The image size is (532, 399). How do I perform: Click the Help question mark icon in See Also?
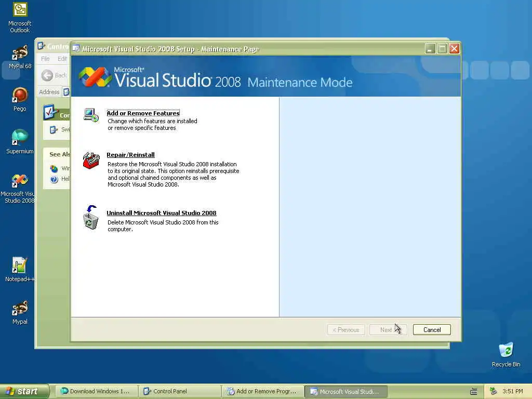[x=54, y=179]
